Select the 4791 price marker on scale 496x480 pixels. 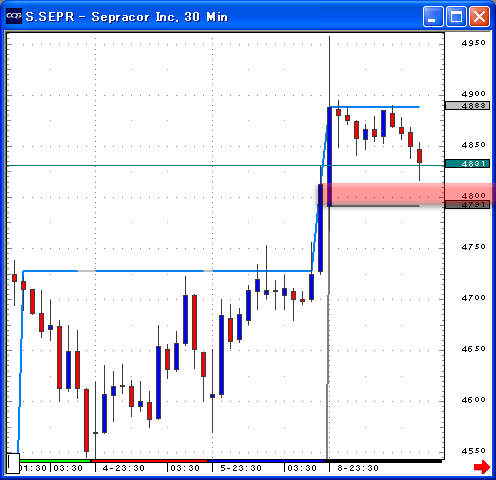click(x=467, y=205)
